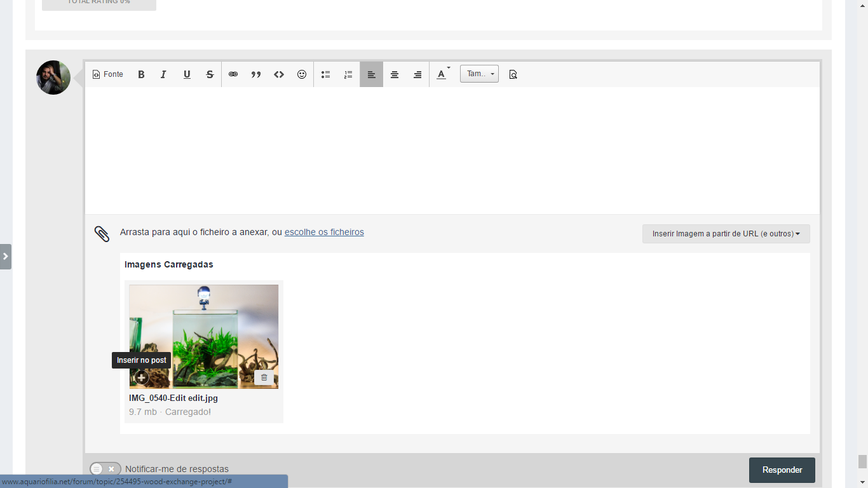
Task: Center-align the text
Action: [x=395, y=74]
